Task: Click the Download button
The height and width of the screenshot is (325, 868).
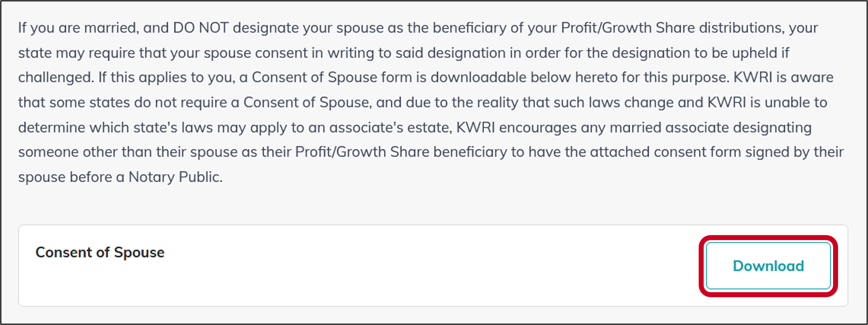Action: [768, 266]
